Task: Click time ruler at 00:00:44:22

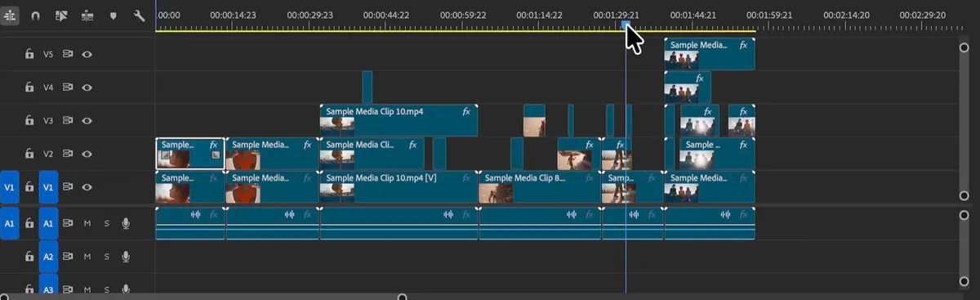Action: click(386, 15)
